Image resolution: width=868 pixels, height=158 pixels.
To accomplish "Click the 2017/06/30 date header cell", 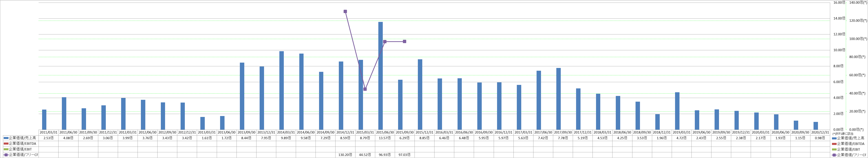I will 543,132.
